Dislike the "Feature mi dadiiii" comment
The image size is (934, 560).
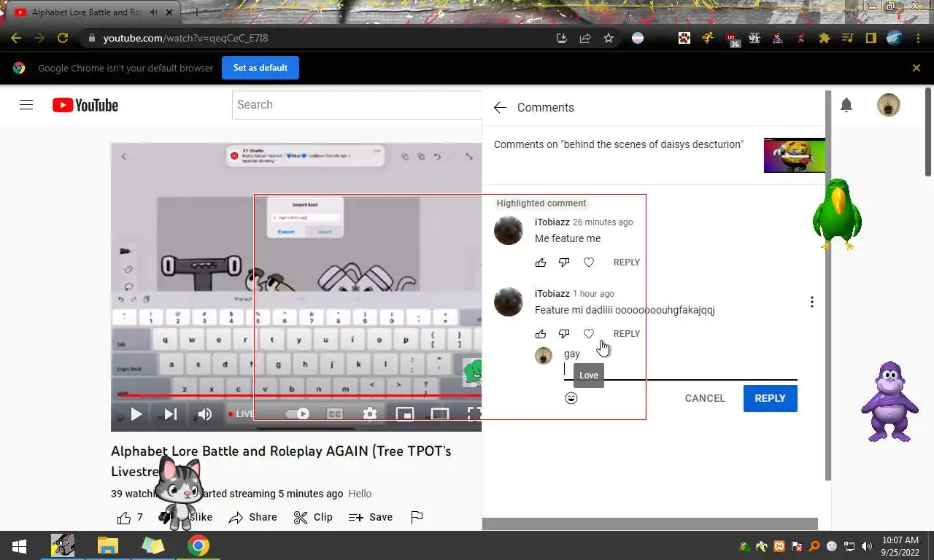click(564, 334)
